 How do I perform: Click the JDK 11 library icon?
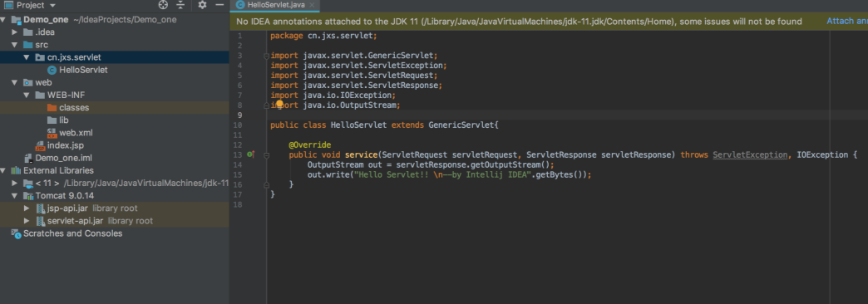[x=28, y=183]
